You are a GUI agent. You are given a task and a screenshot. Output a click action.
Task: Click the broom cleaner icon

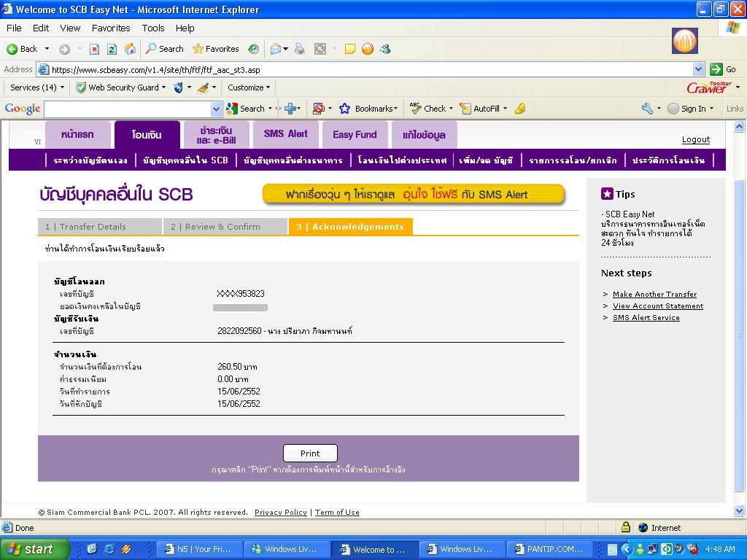[204, 87]
